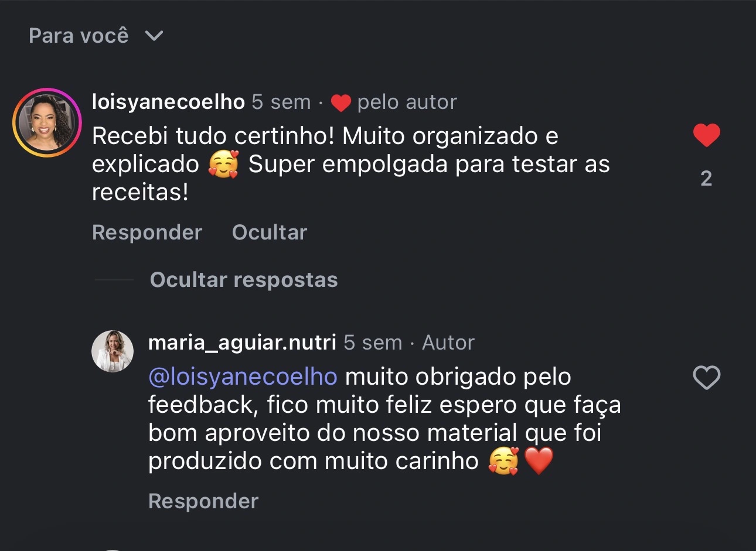Viewport: 756px width, 551px height.
Task: Click the 'Autor' label on the reply
Action: (448, 343)
